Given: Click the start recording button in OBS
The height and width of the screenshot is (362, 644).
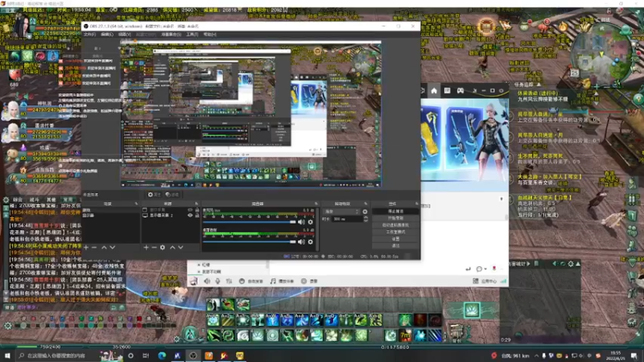Looking at the screenshot, I should pyautogui.click(x=395, y=218).
